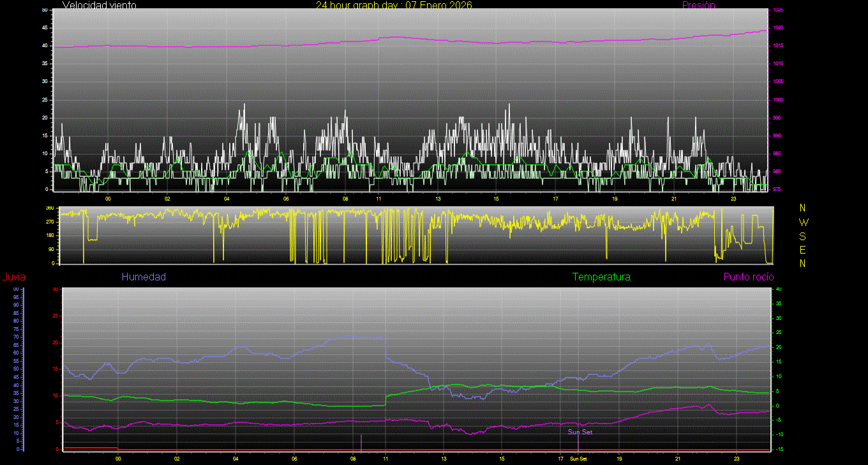Click hour 15 on wind graph axis
The height and width of the screenshot is (465, 868).
[496, 199]
